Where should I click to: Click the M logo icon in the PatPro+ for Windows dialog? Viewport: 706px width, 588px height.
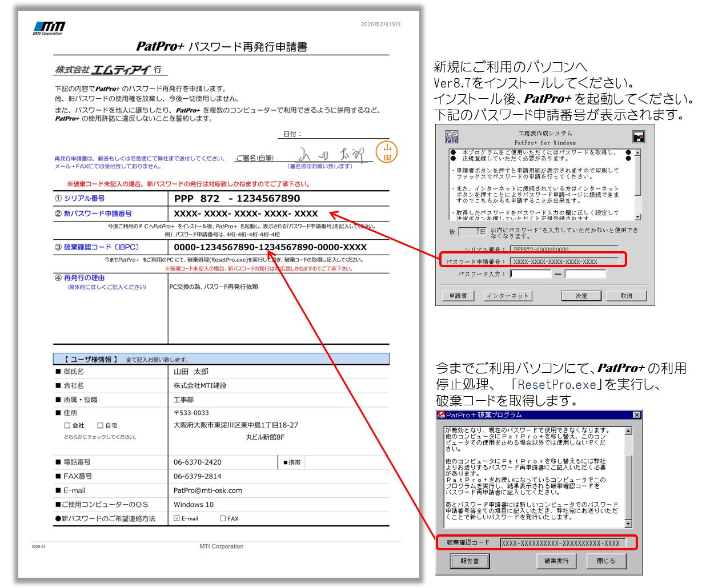639,137
